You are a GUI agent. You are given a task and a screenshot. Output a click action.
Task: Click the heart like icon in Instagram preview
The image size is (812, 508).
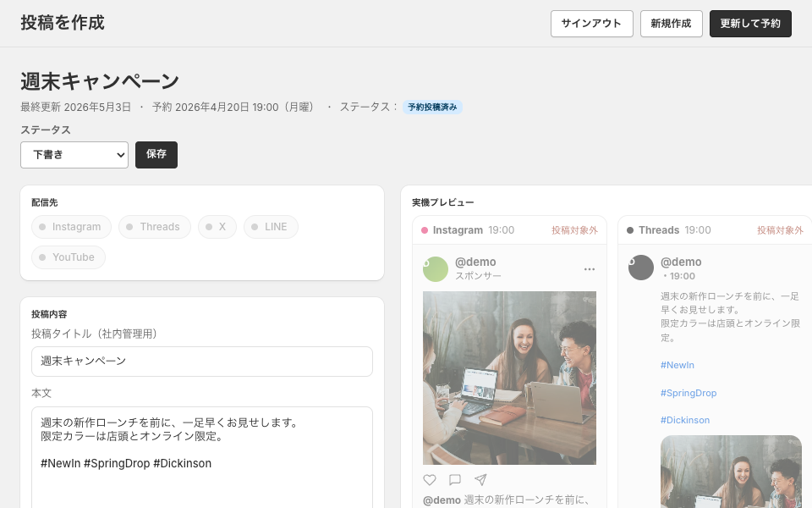pos(430,480)
